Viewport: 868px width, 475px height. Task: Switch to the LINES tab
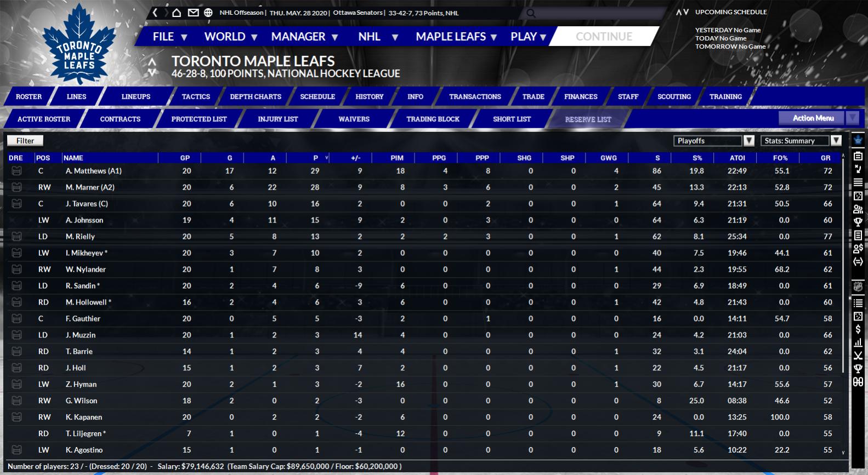tap(76, 96)
